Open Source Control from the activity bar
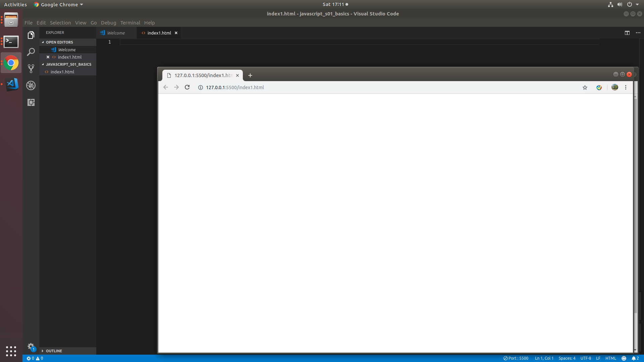Viewport: 644px width, 362px height. (x=31, y=68)
